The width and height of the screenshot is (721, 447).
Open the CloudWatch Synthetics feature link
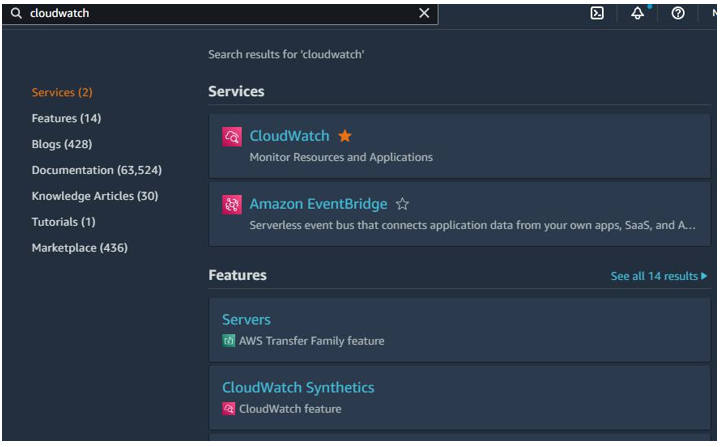click(x=298, y=388)
